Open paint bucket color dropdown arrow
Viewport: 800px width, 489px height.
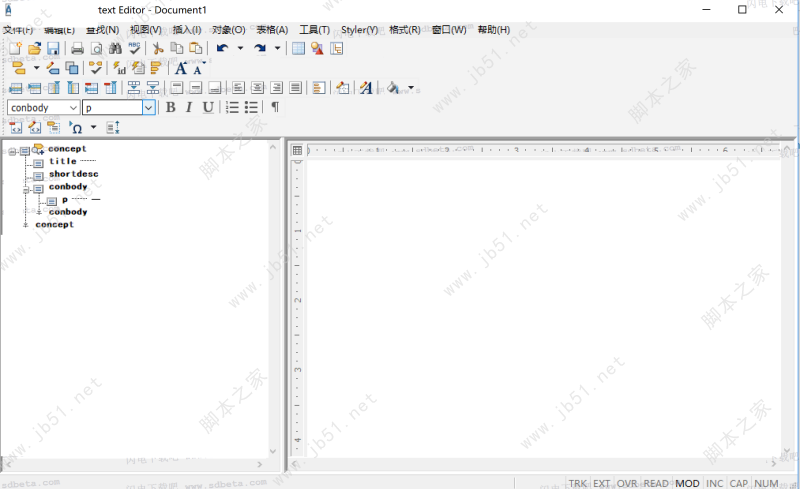click(411, 88)
